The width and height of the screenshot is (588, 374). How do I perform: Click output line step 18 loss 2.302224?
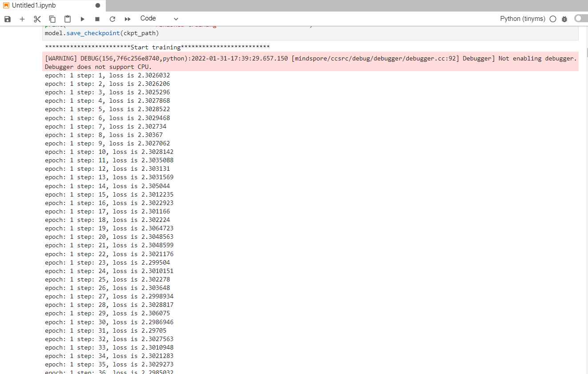[107, 220]
